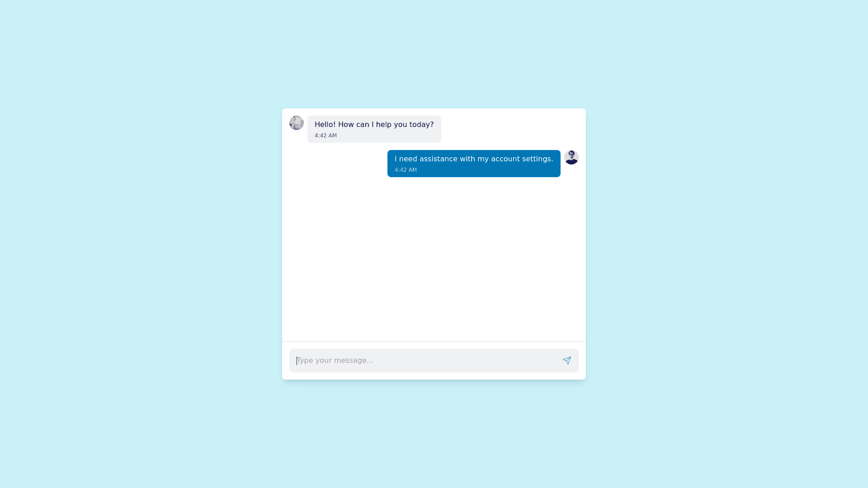Select the 'Hello! How can I help you today?' bubble

click(374, 129)
